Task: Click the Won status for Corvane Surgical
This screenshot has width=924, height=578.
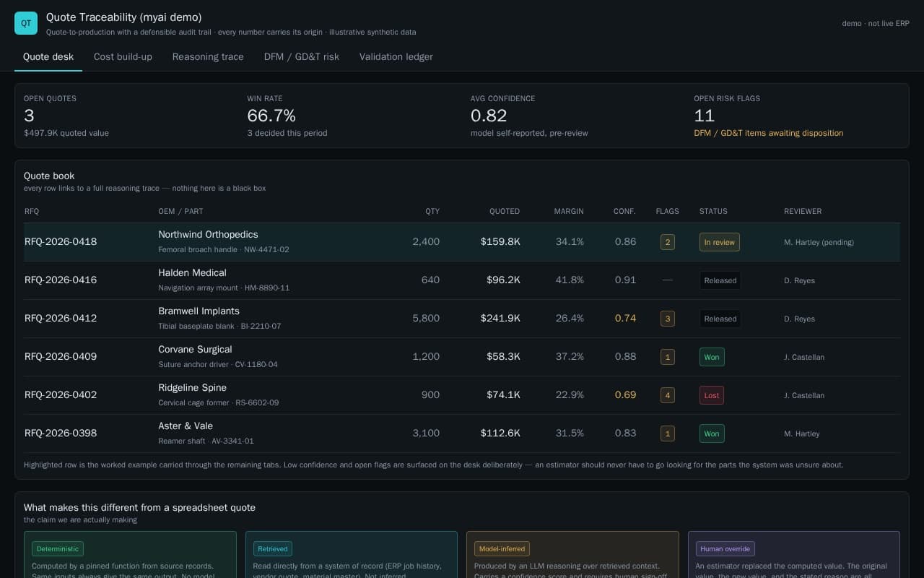Action: coord(712,357)
